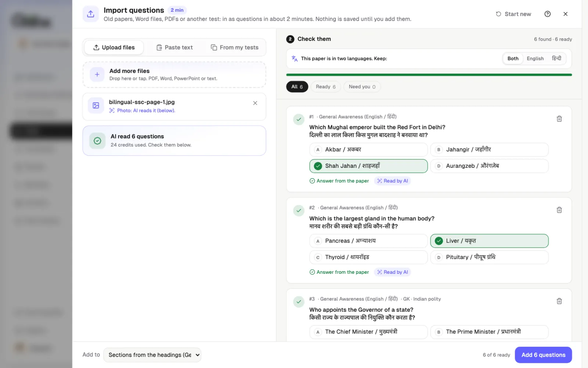Toggle the checkmark for question #2
This screenshot has width=588, height=368.
pos(299,210)
